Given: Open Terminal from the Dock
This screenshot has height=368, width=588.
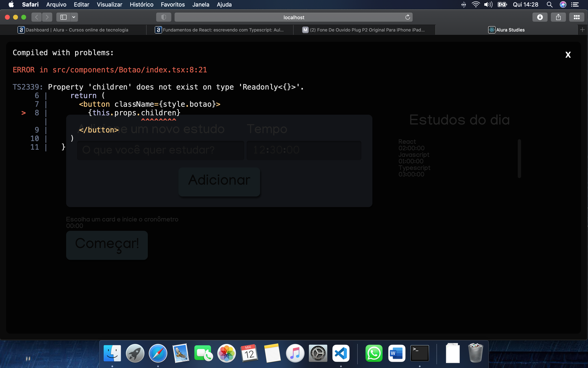Looking at the screenshot, I should click(420, 353).
